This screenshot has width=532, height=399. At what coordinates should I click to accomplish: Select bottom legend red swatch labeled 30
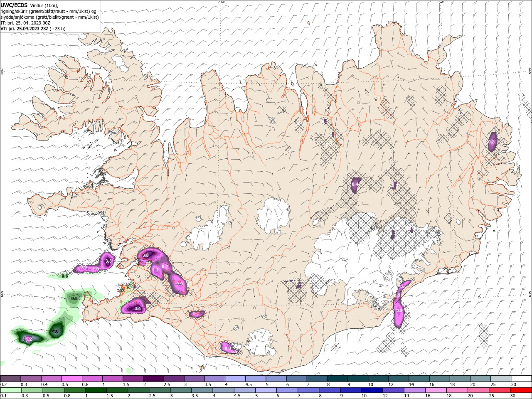tap(521, 390)
